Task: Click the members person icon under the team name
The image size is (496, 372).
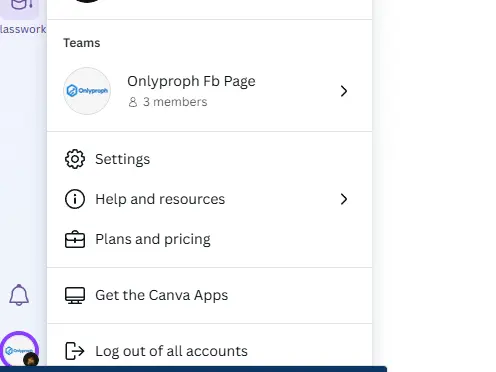Action: (x=133, y=102)
